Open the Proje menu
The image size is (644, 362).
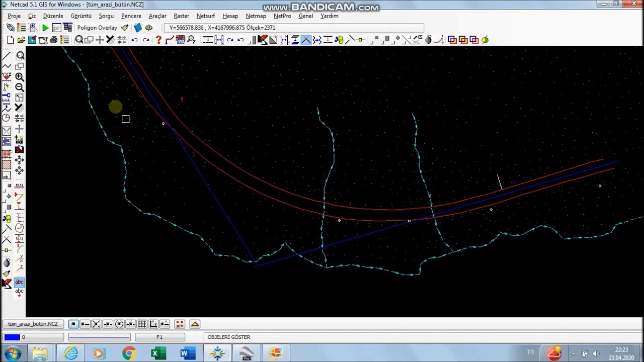[14, 16]
